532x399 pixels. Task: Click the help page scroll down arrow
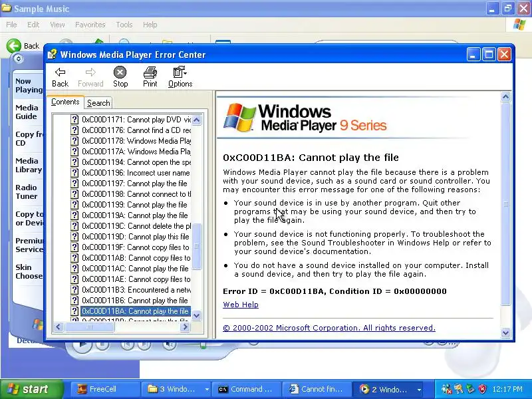[505, 332]
